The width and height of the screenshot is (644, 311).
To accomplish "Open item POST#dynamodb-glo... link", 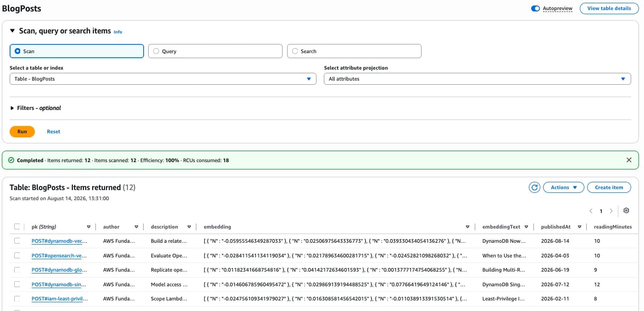I will 59,270.
